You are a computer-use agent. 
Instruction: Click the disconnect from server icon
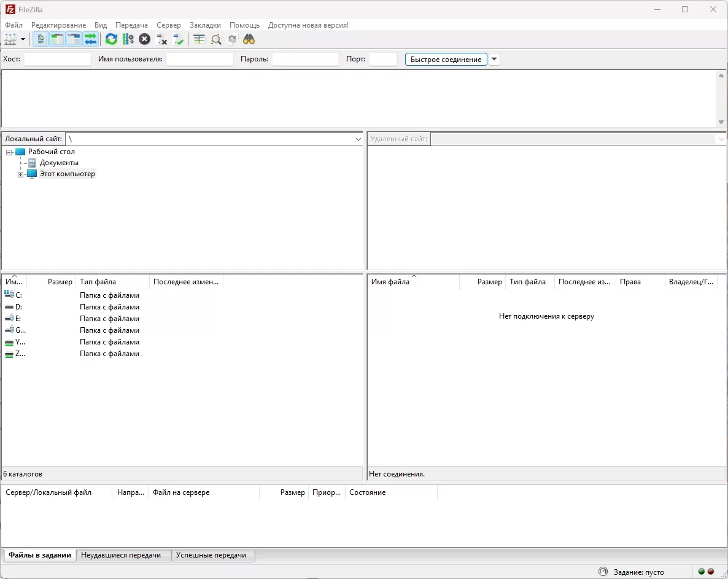[161, 39]
